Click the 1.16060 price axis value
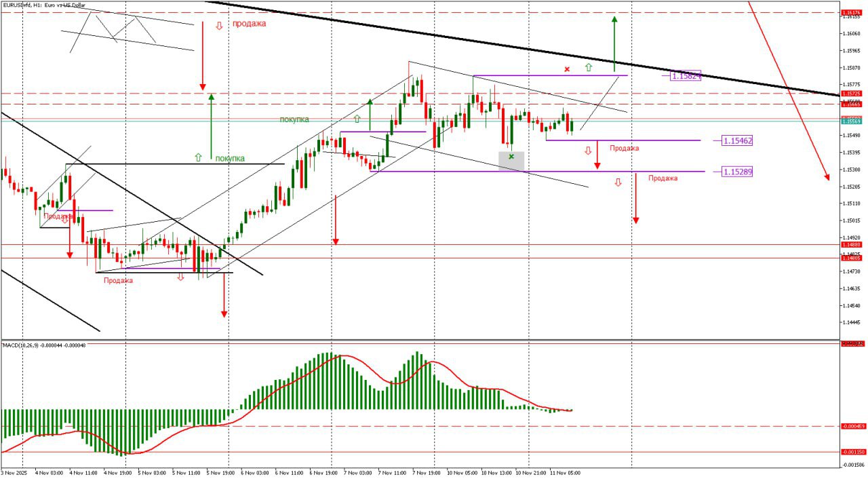868x479 pixels. point(851,33)
